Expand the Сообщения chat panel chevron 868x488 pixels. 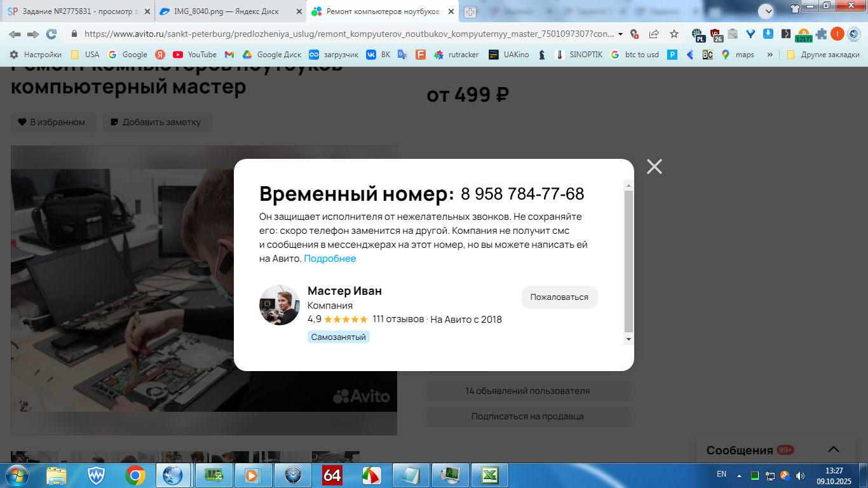pos(833,449)
